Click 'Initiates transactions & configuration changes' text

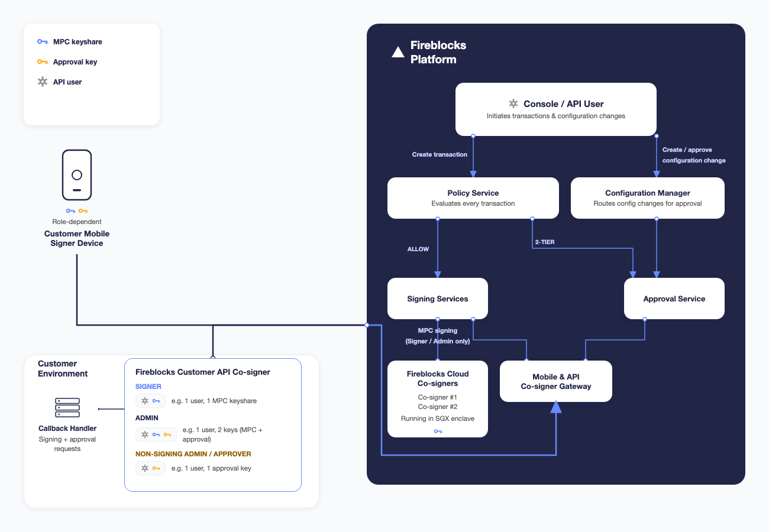556,116
